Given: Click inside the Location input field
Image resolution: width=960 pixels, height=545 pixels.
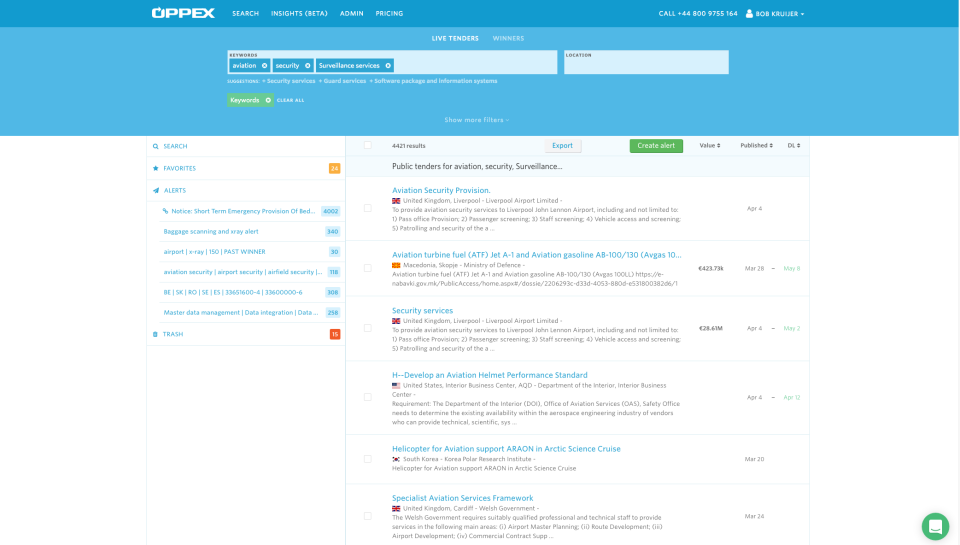Looking at the screenshot, I should point(646,62).
